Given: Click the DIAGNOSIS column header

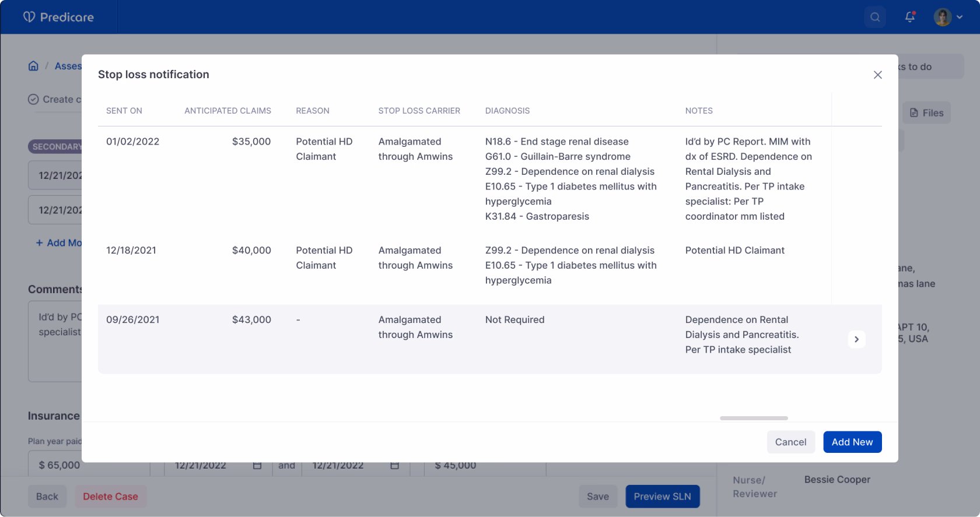Looking at the screenshot, I should pos(508,111).
